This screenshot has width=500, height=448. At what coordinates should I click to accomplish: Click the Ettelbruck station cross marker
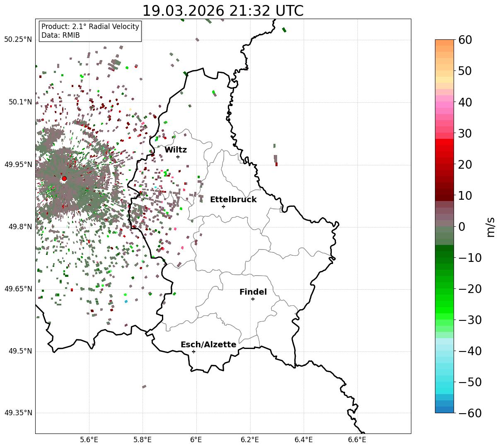223,206
